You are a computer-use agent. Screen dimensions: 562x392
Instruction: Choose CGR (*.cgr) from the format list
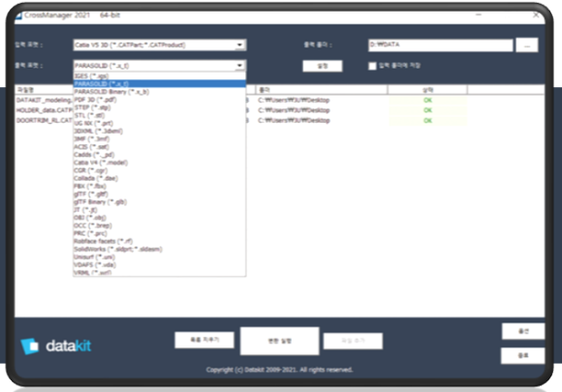[160, 170]
